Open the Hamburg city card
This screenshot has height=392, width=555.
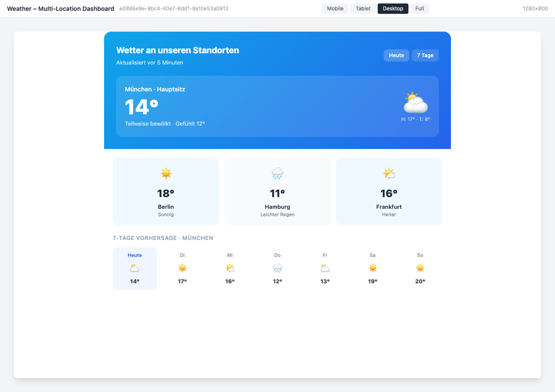pyautogui.click(x=277, y=191)
